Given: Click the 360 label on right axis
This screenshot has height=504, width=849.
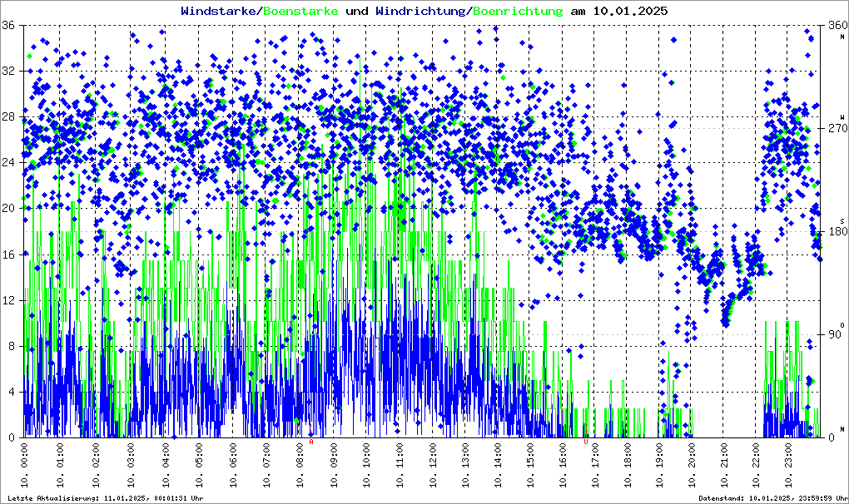Looking at the screenshot, I should (x=836, y=26).
